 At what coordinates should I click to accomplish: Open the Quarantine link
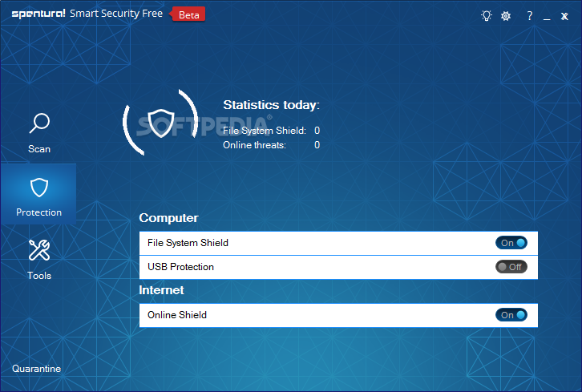pos(36,369)
